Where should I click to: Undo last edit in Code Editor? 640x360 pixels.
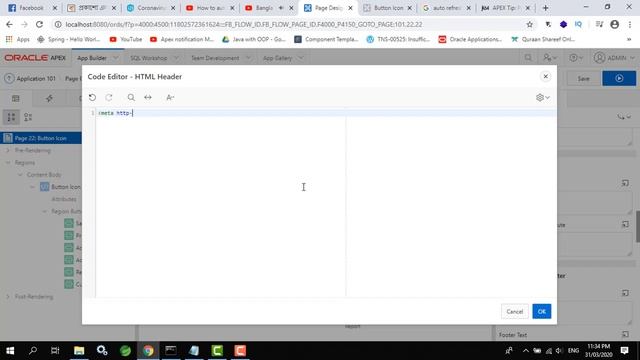click(92, 98)
